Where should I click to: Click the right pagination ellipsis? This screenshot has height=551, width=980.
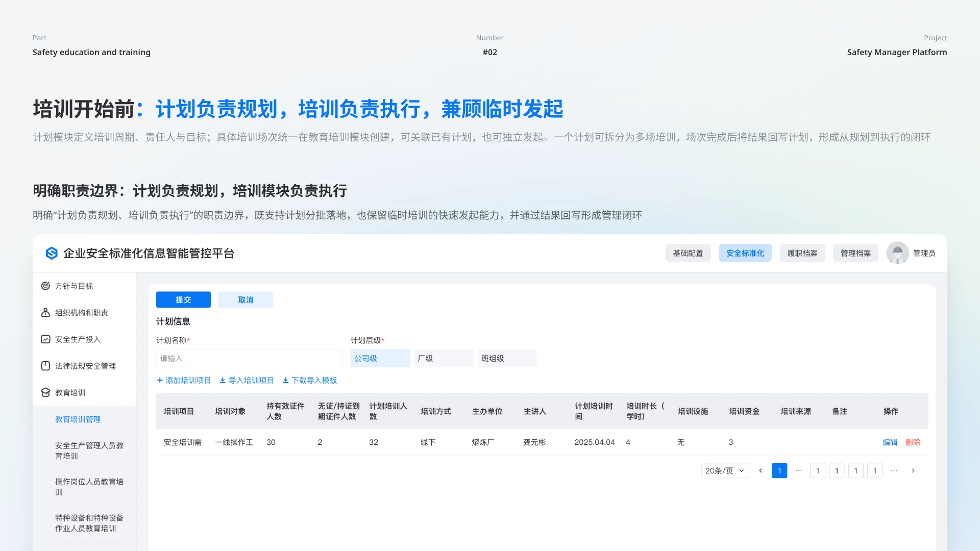pyautogui.click(x=894, y=470)
